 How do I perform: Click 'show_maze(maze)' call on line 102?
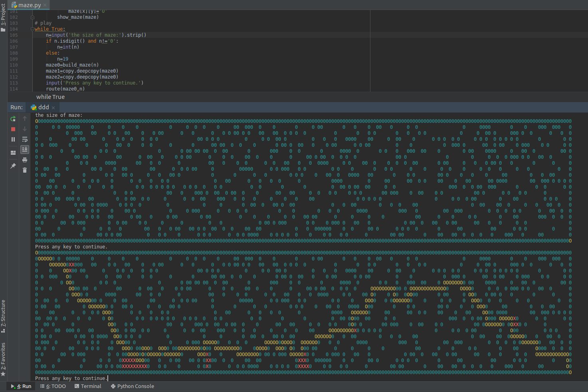[78, 17]
